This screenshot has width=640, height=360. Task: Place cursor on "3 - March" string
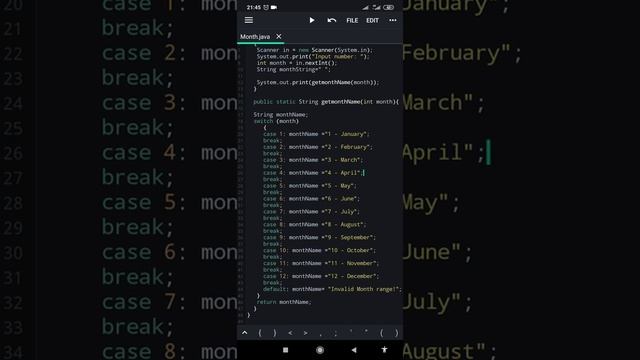click(x=343, y=160)
